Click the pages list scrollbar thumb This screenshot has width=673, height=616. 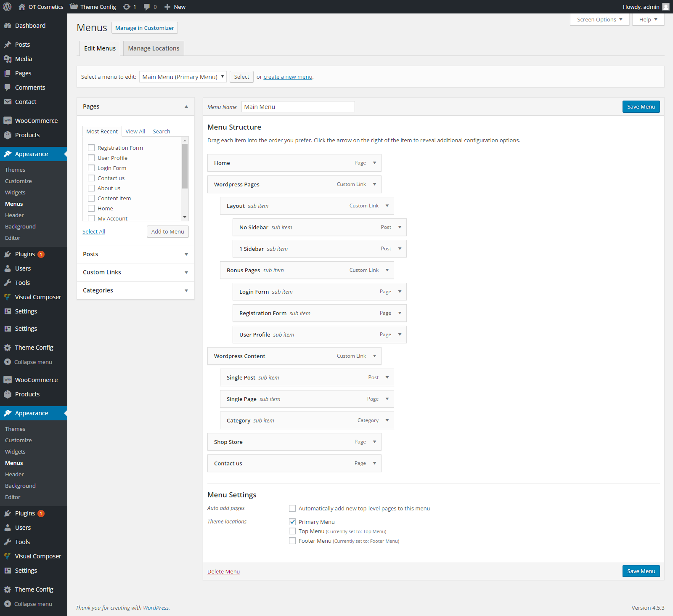[x=185, y=166]
